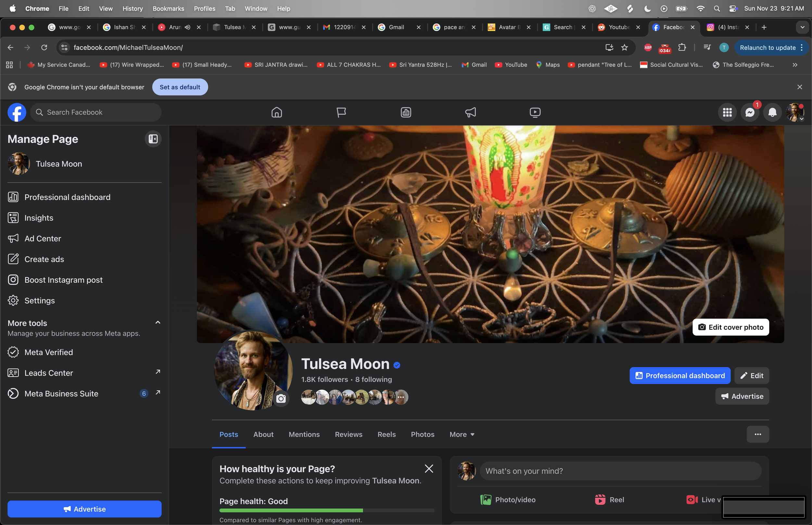The width and height of the screenshot is (812, 525).
Task: Open Insights in Manage Page sidebar
Action: coord(39,218)
